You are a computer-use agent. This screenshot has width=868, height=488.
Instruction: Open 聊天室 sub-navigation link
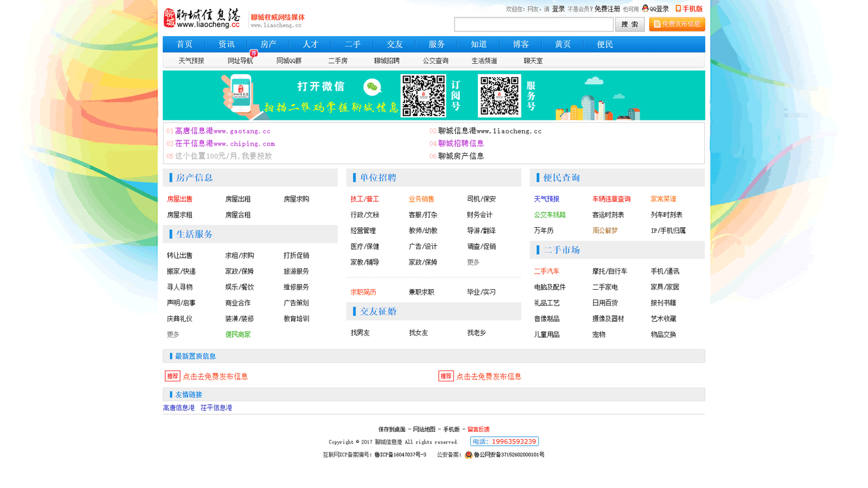click(533, 61)
